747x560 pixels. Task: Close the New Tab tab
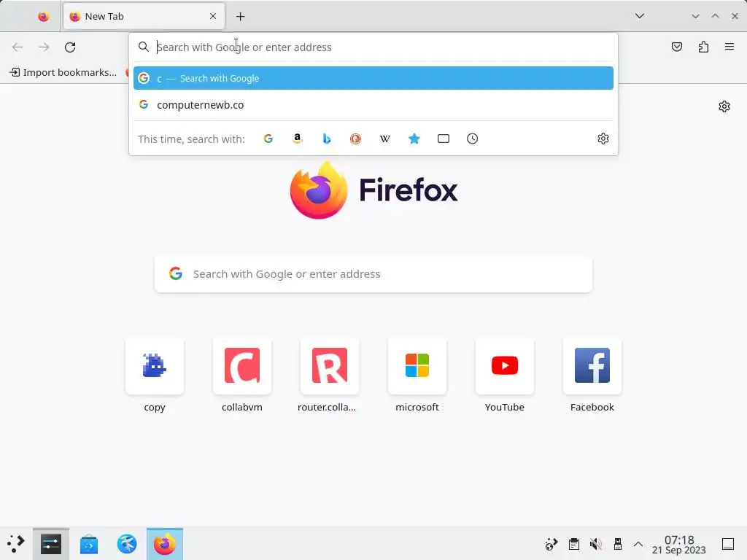click(x=213, y=16)
